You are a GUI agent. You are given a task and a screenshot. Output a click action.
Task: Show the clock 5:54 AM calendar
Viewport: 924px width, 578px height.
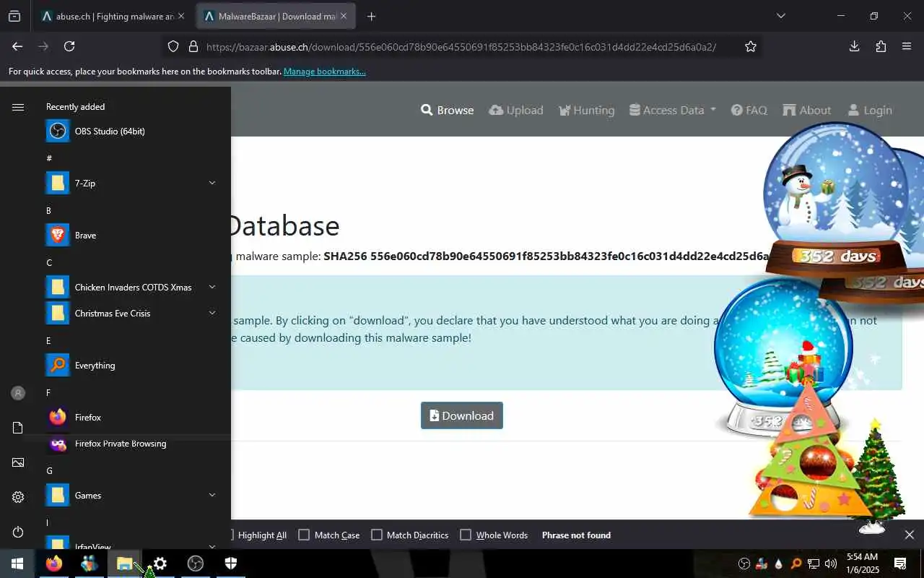(862, 564)
